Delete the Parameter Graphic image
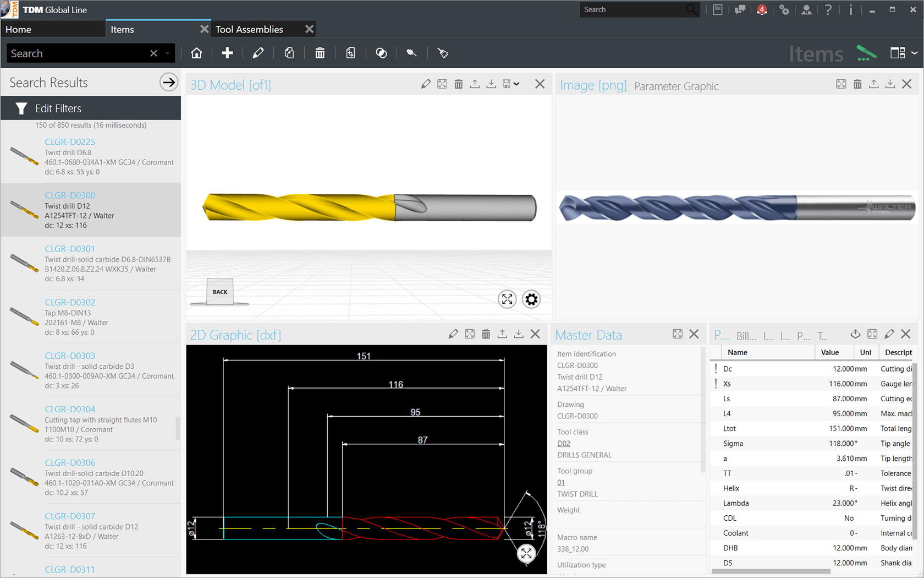 coord(857,84)
